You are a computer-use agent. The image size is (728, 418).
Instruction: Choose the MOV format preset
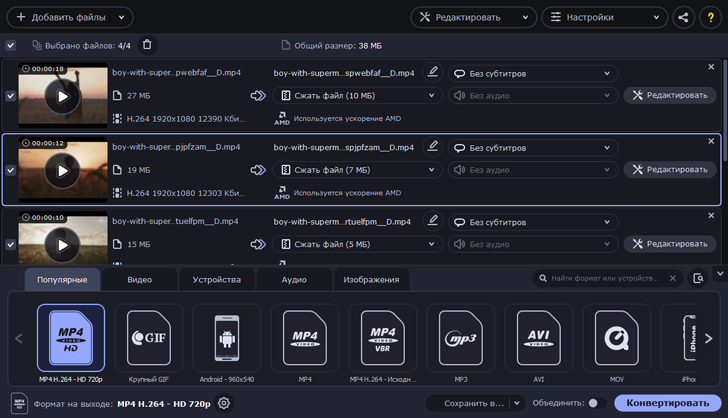pos(616,344)
